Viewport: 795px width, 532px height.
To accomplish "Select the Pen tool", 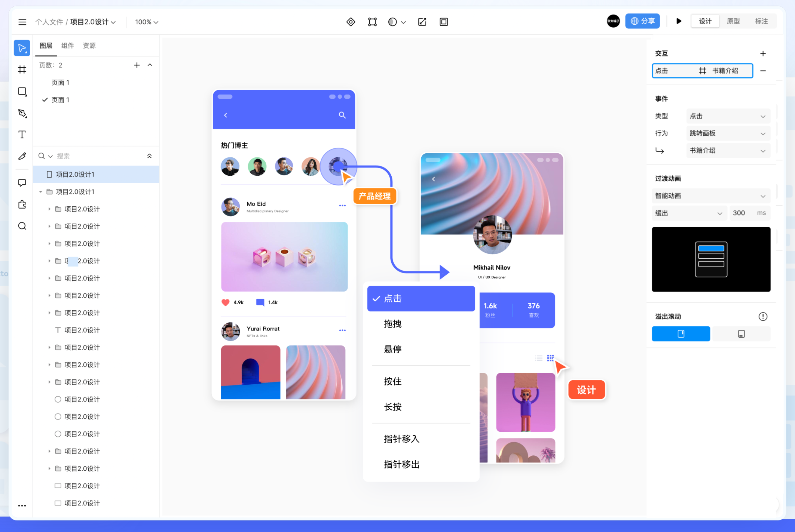I will click(22, 113).
